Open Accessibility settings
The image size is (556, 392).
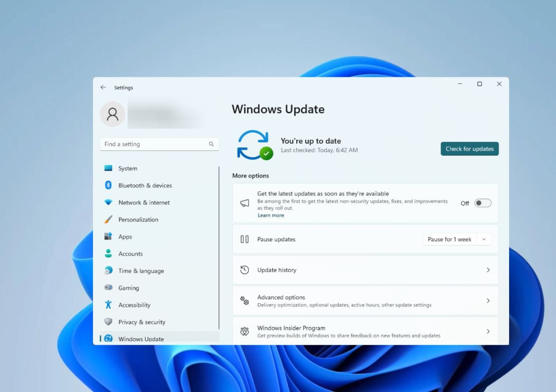(x=159, y=305)
